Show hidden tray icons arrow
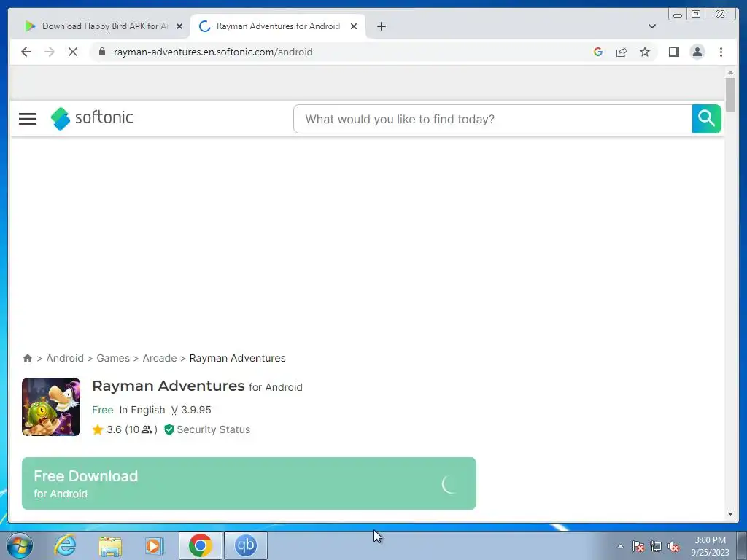Image resolution: width=747 pixels, height=560 pixels. [x=620, y=546]
